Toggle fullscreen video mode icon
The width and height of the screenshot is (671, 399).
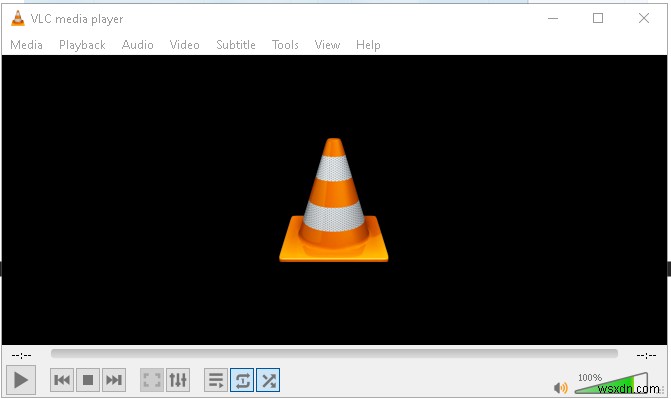pyautogui.click(x=152, y=380)
